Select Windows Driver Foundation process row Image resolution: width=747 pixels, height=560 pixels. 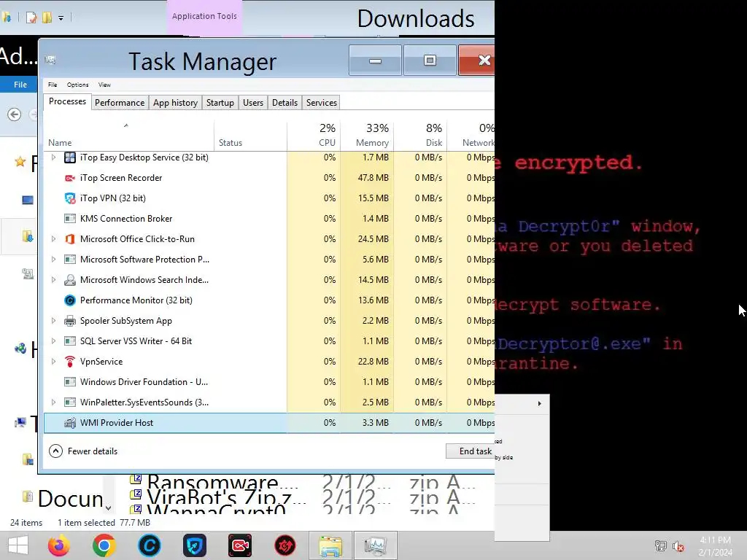click(x=269, y=382)
